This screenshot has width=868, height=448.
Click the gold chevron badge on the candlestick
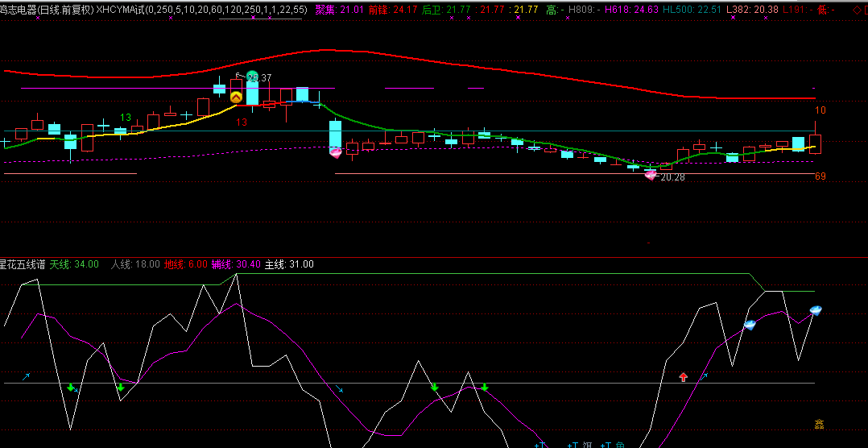(x=237, y=97)
